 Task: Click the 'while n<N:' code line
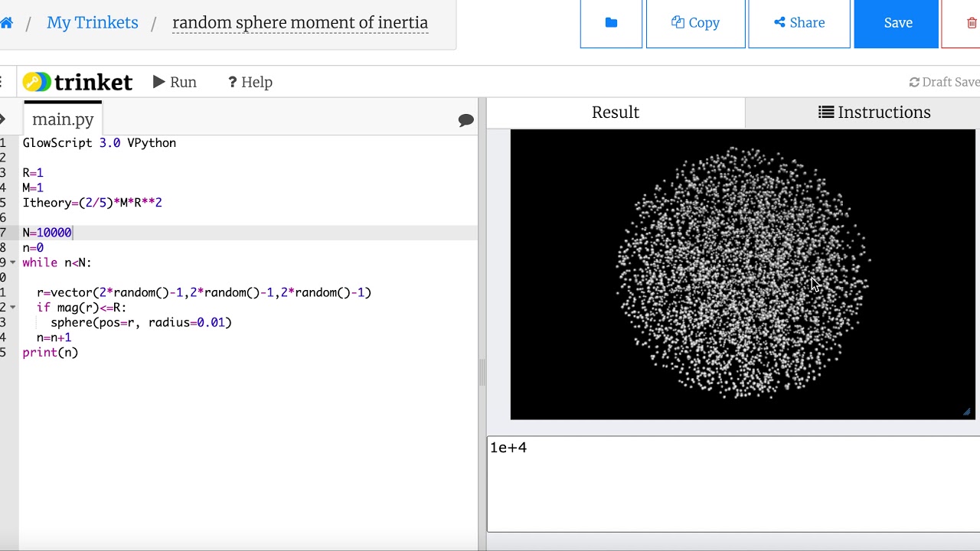click(57, 262)
